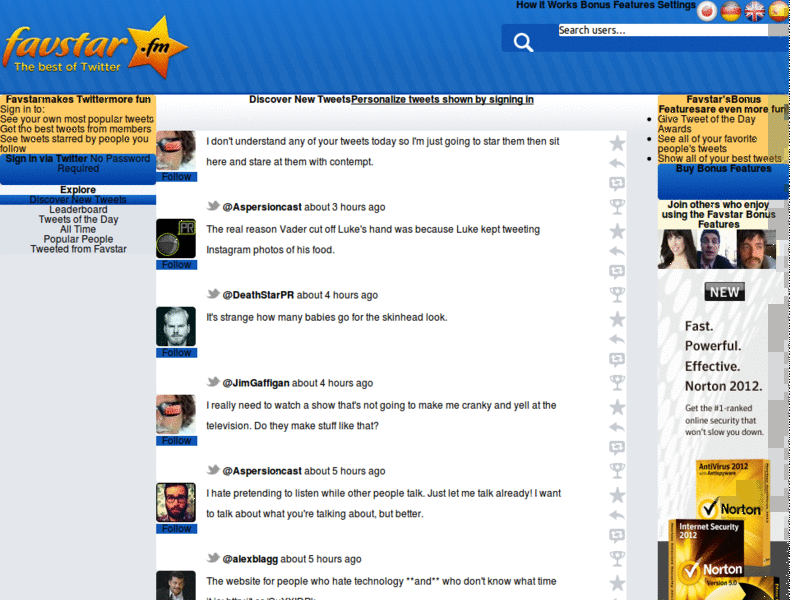Screen dimensions: 800x600
Task: Select the UK flag language icon
Action: [x=755, y=11]
